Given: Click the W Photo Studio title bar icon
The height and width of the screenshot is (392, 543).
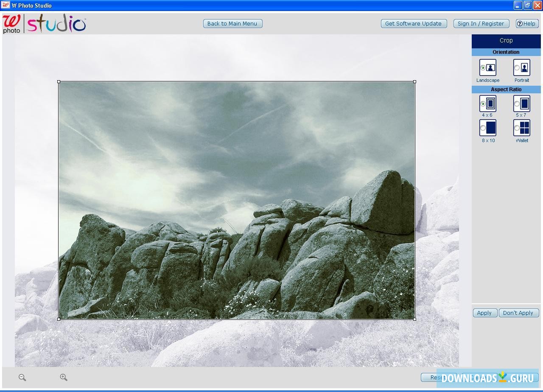Looking at the screenshot, I should 6,6.
